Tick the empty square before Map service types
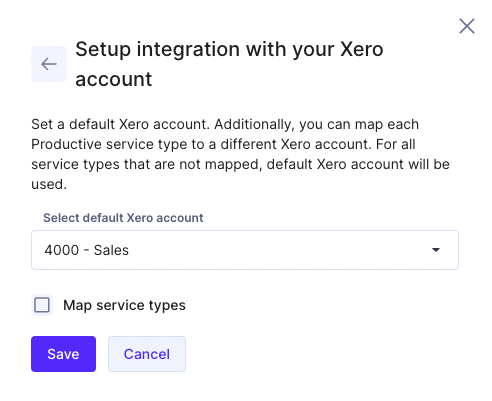 (x=42, y=305)
